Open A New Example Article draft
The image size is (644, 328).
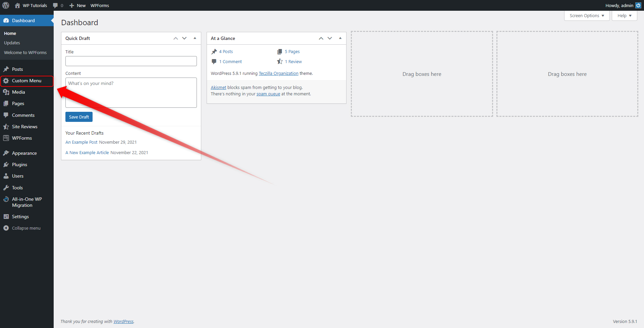click(87, 153)
